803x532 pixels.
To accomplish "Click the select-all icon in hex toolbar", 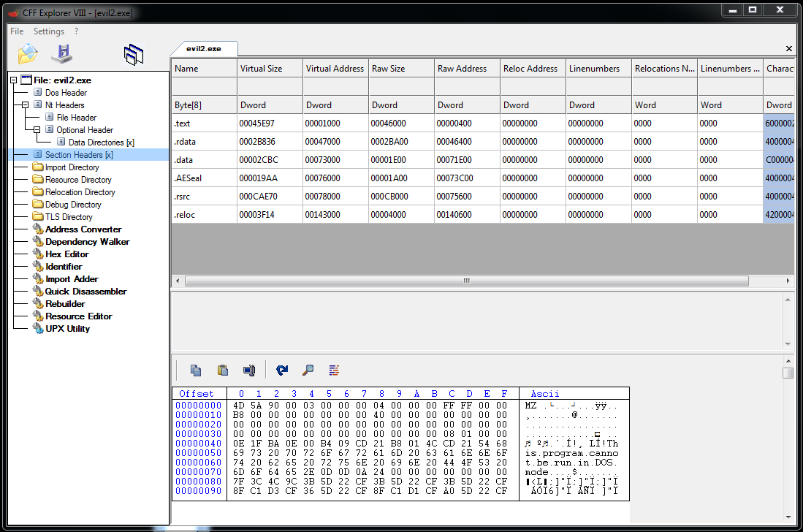I will pos(249,370).
